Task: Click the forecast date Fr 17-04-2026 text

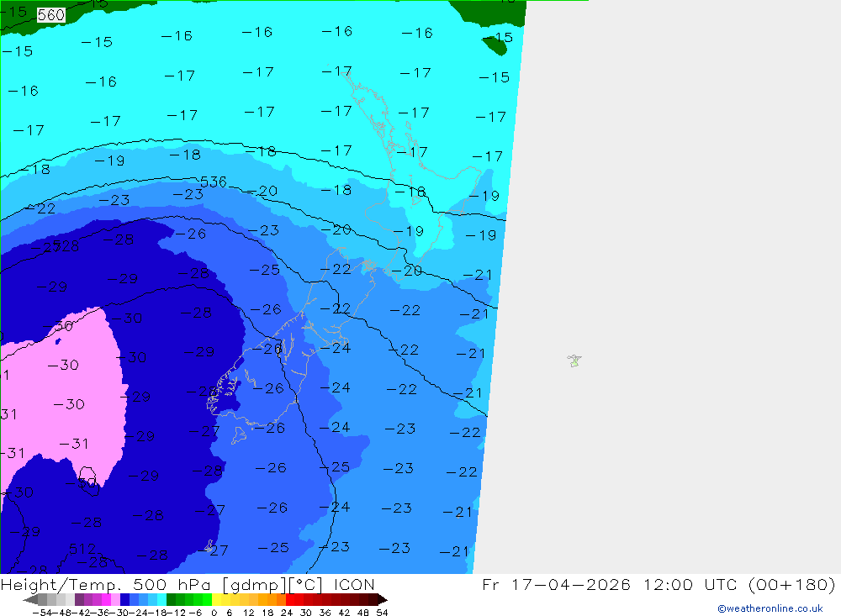Action: coord(556,584)
